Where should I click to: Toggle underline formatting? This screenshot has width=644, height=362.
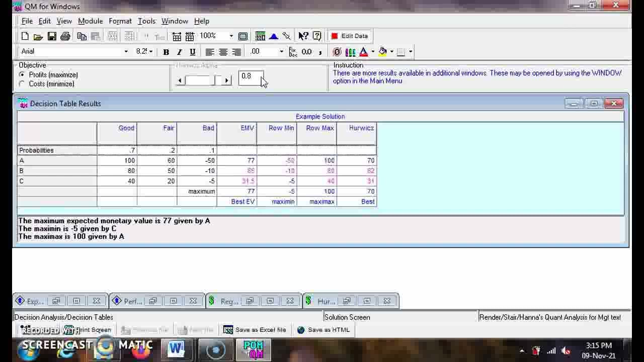[192, 52]
